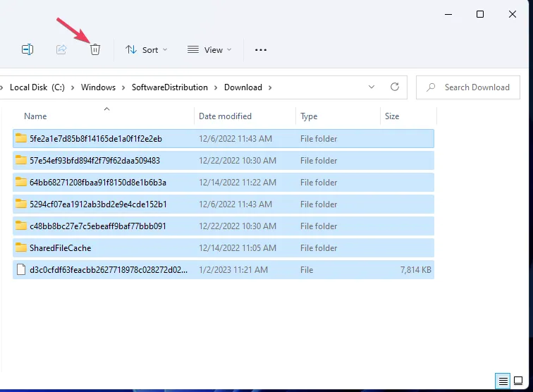Image resolution: width=533 pixels, height=392 pixels.
Task: Click in the Search Download field
Action: (468, 87)
